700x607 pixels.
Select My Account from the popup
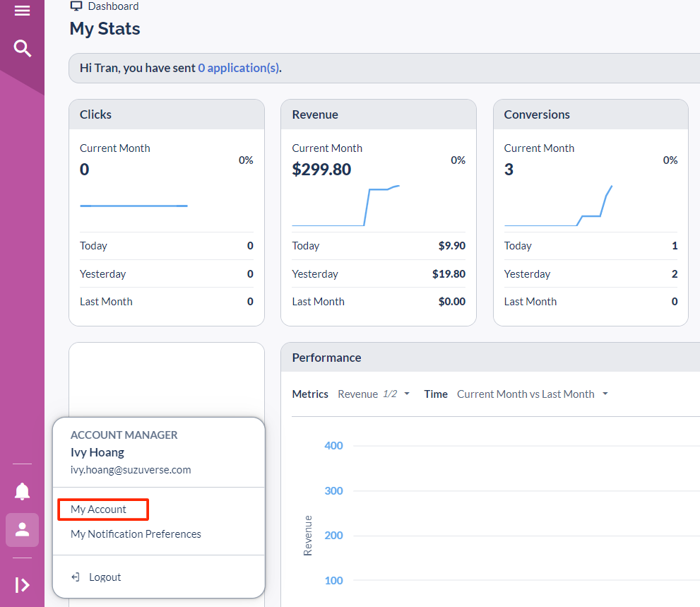[x=99, y=509]
